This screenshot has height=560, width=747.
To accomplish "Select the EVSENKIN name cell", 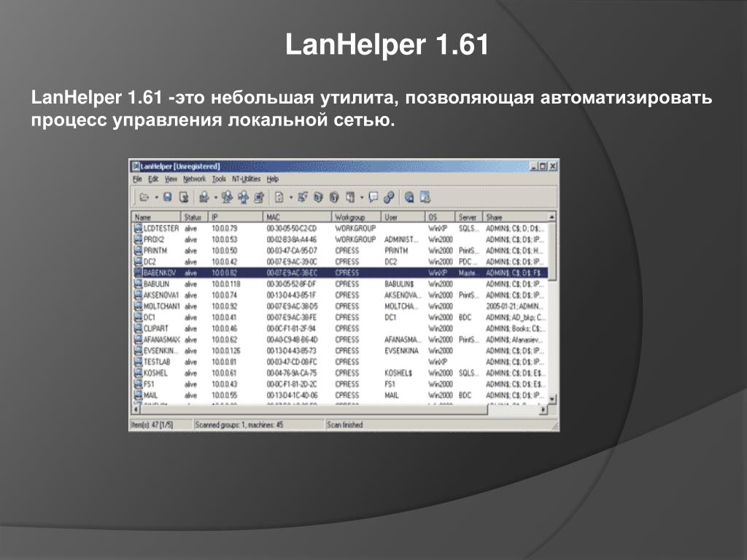I will [x=161, y=351].
